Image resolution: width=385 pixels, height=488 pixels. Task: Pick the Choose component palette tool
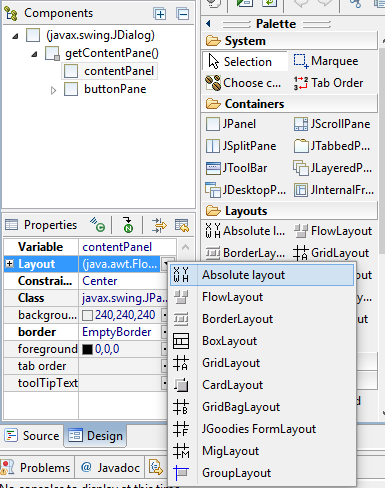pos(244,83)
